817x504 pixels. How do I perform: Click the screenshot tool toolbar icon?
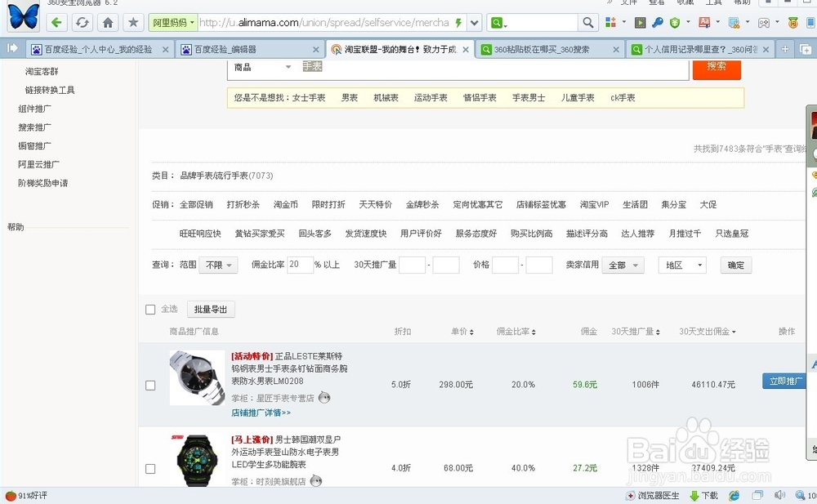pyautogui.click(x=734, y=22)
